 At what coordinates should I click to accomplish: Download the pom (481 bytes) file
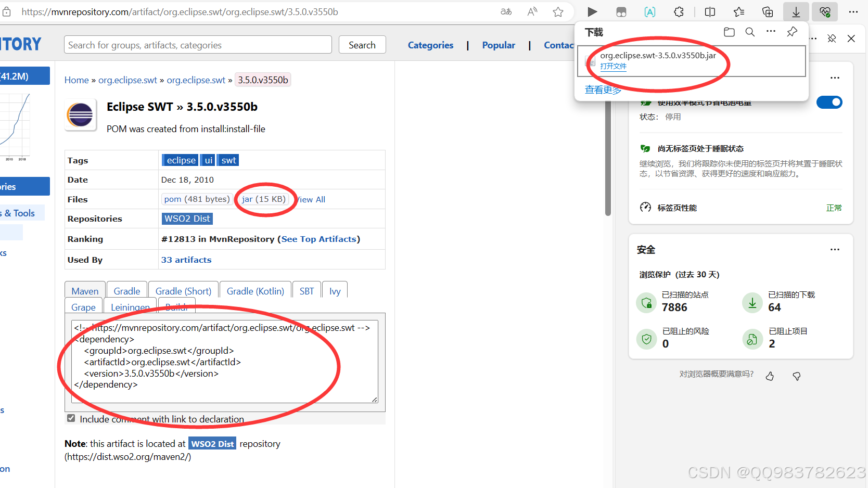tap(197, 199)
